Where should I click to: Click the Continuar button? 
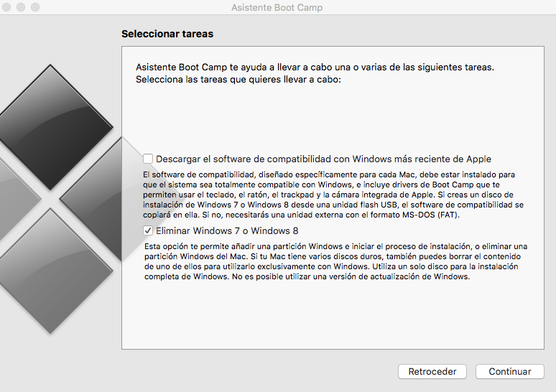(x=509, y=371)
